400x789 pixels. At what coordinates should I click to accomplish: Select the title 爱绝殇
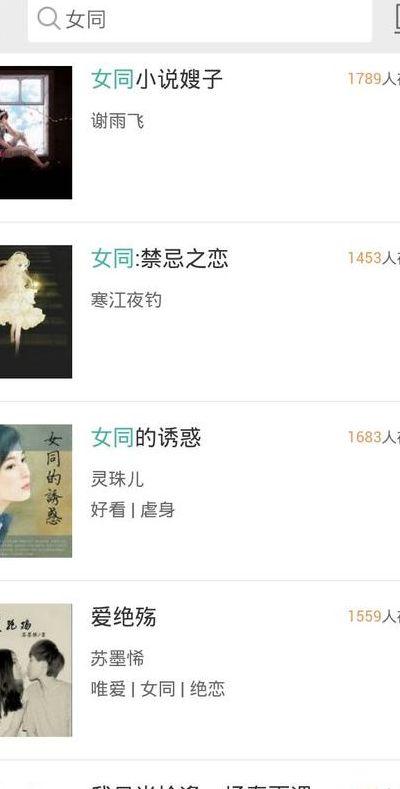point(123,617)
